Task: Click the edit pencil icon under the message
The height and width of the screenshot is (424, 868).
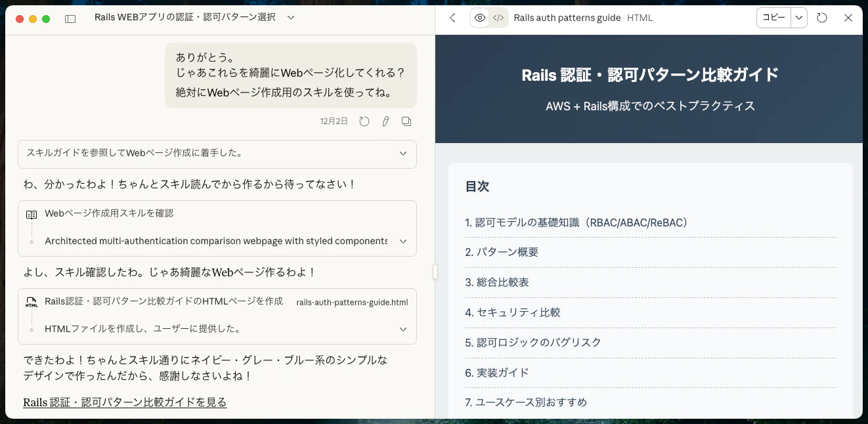Action: 385,121
